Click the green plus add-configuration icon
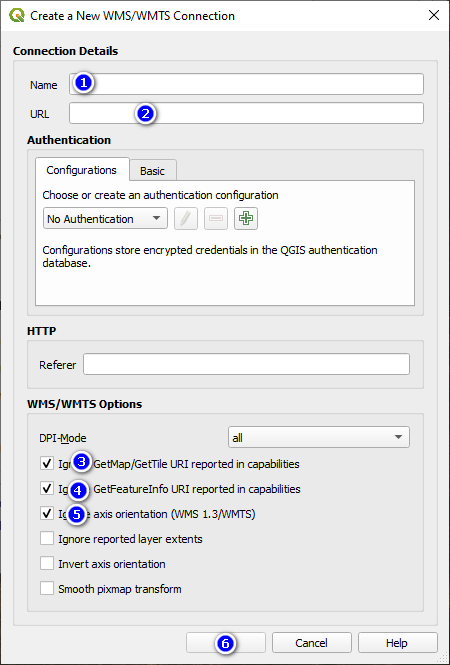The width and height of the screenshot is (450, 665). (x=246, y=218)
